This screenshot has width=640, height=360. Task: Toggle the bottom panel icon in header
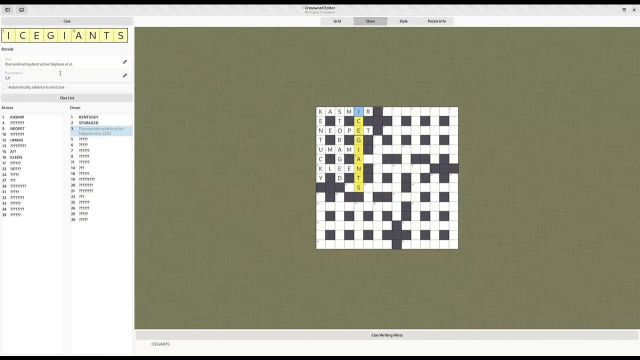[21, 10]
